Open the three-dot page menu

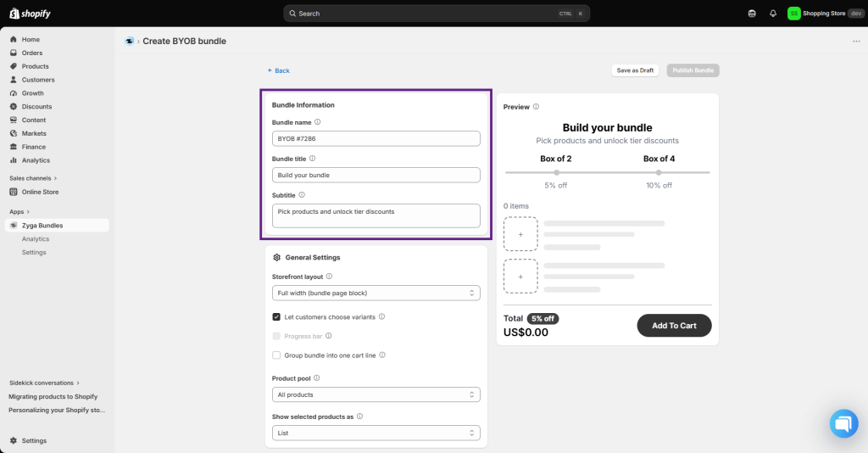click(856, 41)
